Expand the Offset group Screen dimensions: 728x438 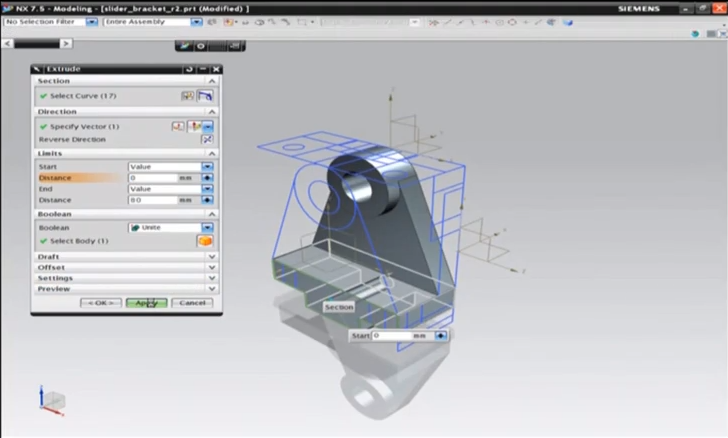coord(212,268)
